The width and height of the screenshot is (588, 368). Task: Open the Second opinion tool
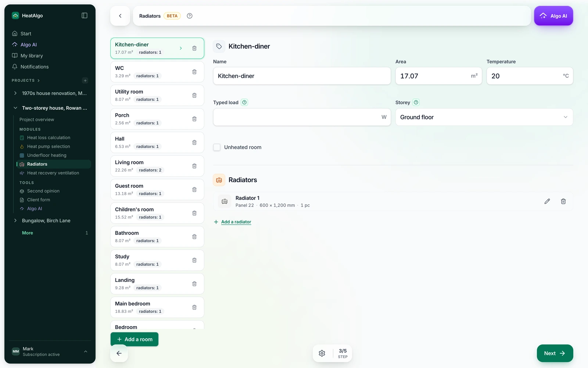pos(43,191)
